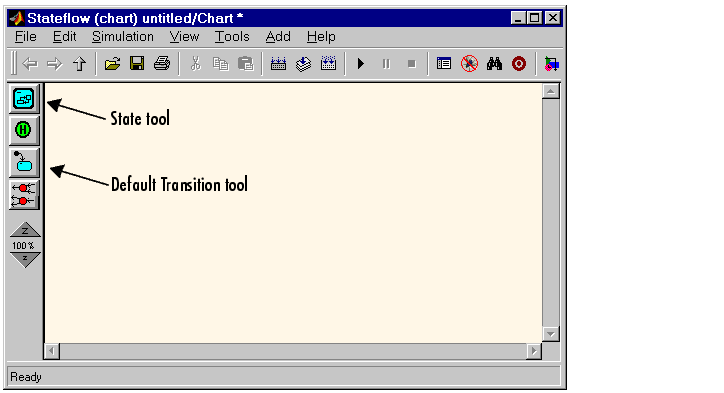724x393 pixels.
Task: Open the Tools menu
Action: point(232,36)
